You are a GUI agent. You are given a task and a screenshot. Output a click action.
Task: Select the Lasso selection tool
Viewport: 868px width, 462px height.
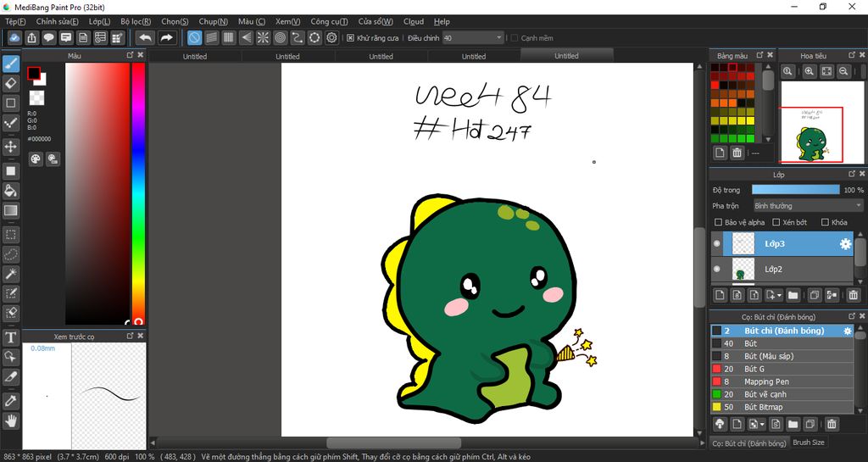(x=10, y=254)
